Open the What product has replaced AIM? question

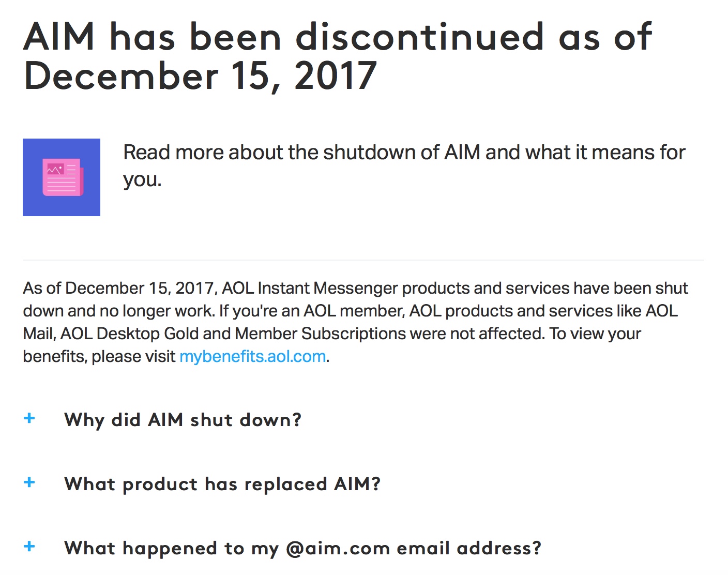(222, 484)
